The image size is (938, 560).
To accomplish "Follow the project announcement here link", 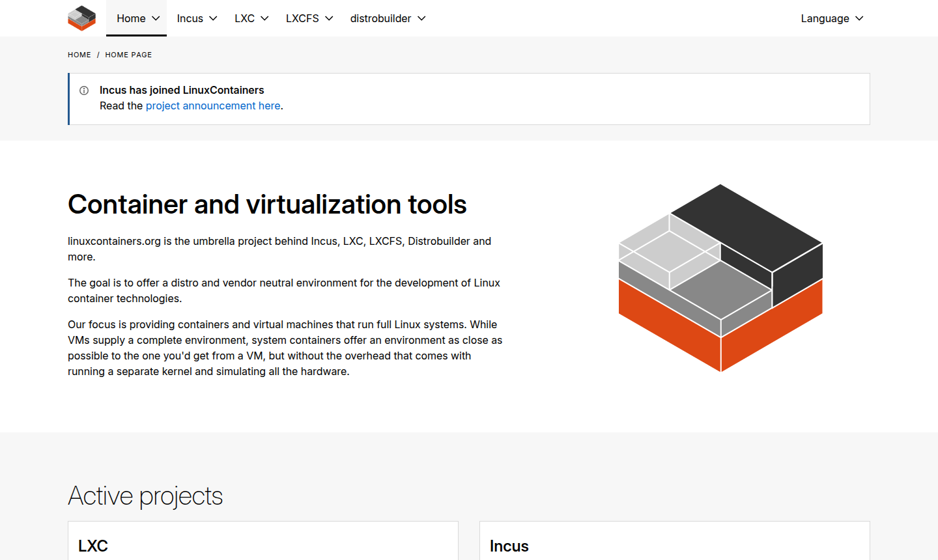I will coord(213,105).
